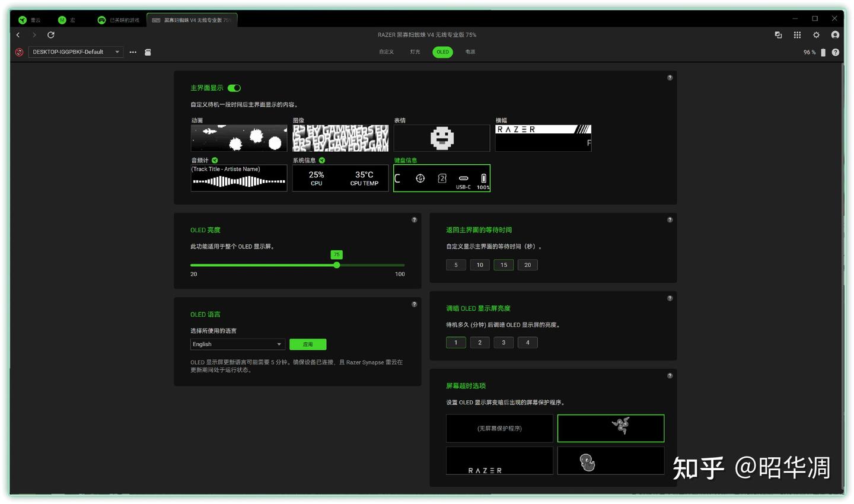Select the 动画 home screen thumbnail

tap(239, 138)
